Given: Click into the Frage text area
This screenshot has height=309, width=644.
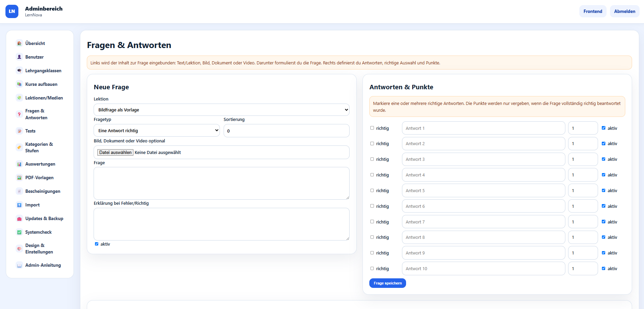Looking at the screenshot, I should point(222,183).
